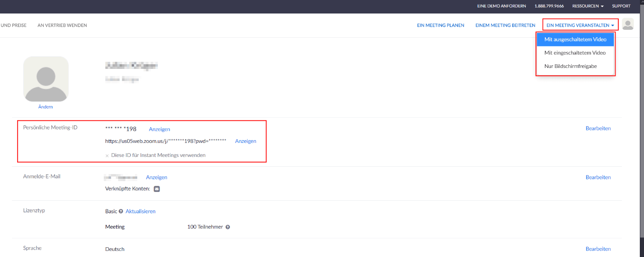Open 'An Vertrieb wenden' navigation item

point(62,25)
